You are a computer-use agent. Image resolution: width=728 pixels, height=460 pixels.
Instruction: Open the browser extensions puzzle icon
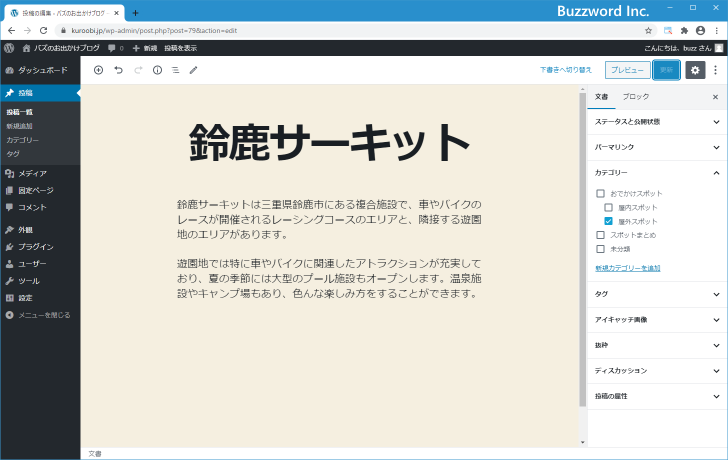(x=684, y=31)
